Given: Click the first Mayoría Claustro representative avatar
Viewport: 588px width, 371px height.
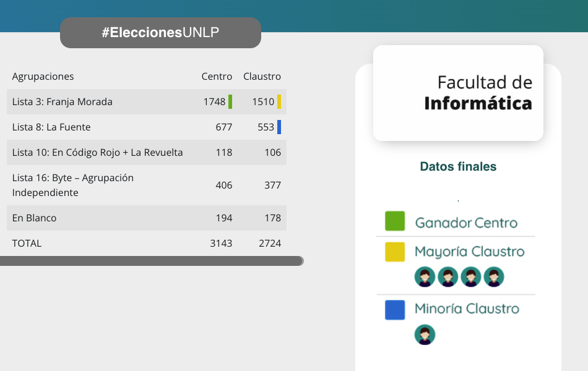Looking at the screenshot, I should click(425, 276).
